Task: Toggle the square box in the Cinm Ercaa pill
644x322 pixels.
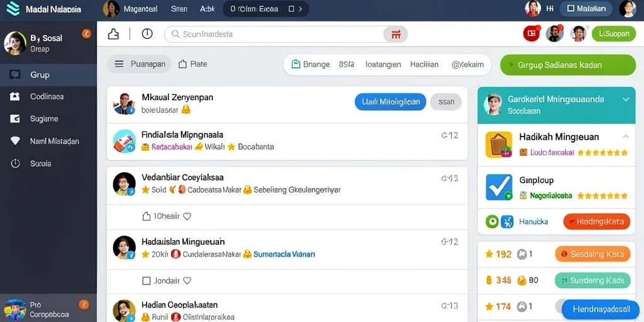Action: (x=291, y=9)
